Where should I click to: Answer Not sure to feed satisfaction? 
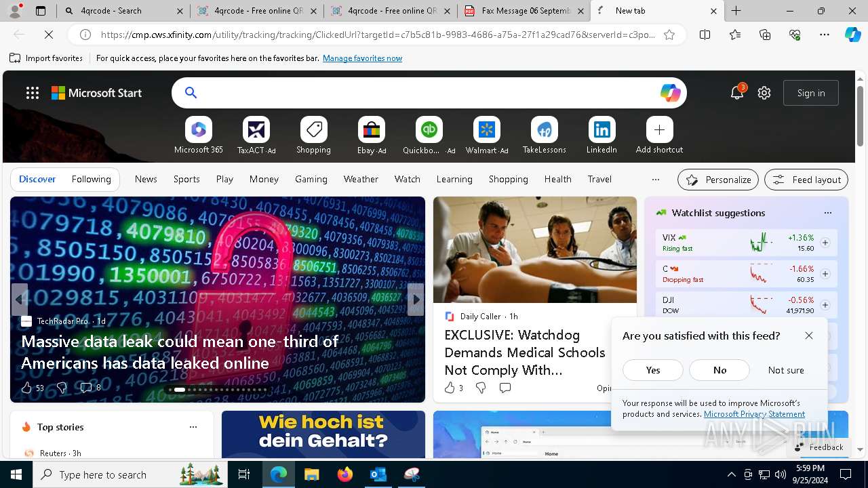[786, 370]
